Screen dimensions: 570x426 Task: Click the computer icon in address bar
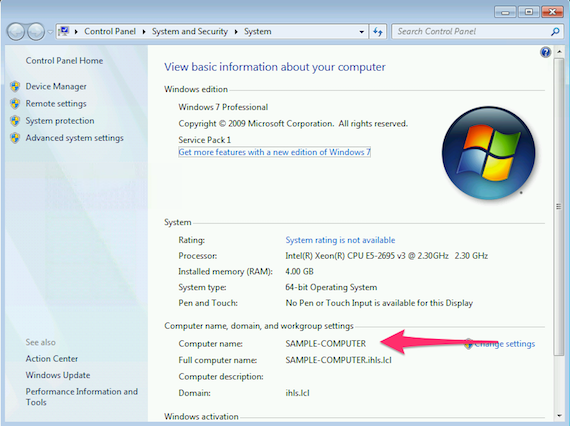point(64,31)
